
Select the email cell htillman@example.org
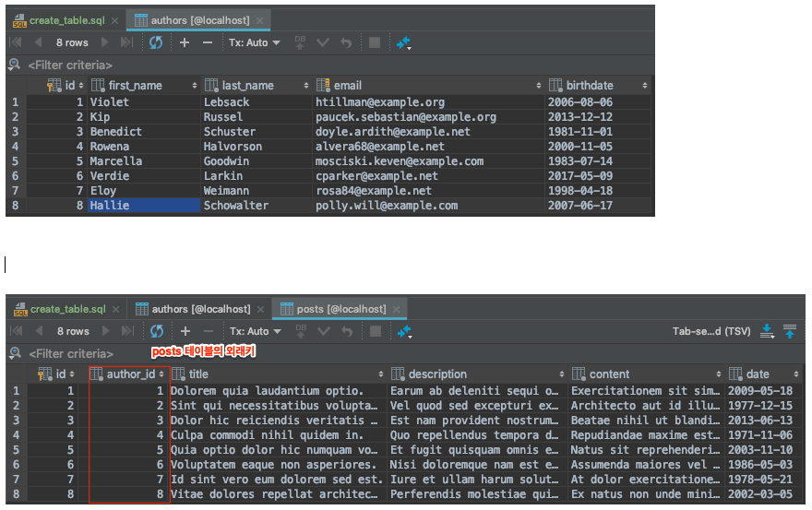click(x=379, y=102)
